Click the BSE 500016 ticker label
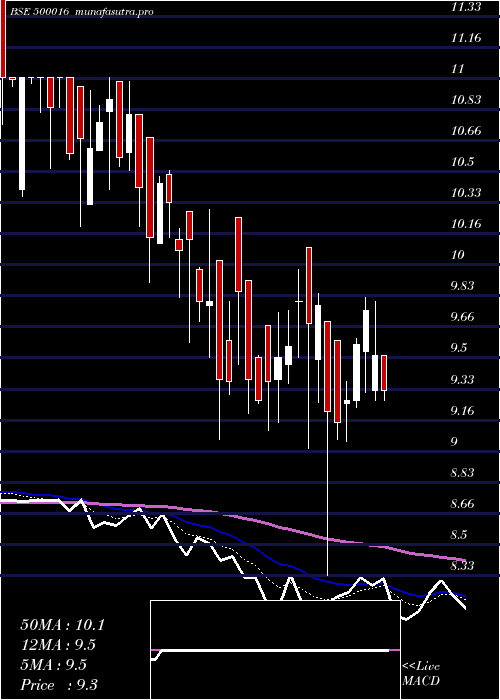The height and width of the screenshot is (700, 500). point(39,12)
